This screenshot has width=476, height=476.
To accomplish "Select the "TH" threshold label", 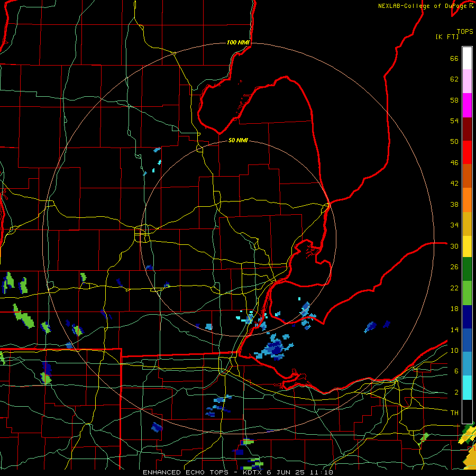I will [x=454, y=413].
